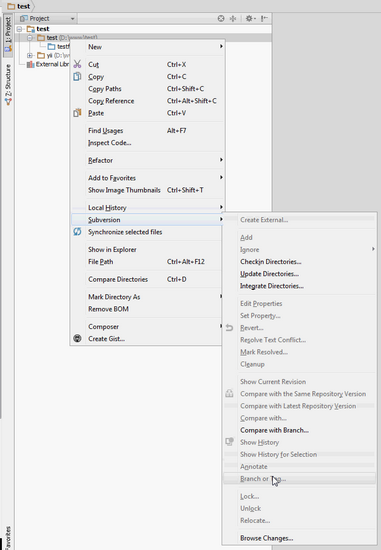
Task: Select Mark Resolved...
Action: pyautogui.click(x=264, y=352)
